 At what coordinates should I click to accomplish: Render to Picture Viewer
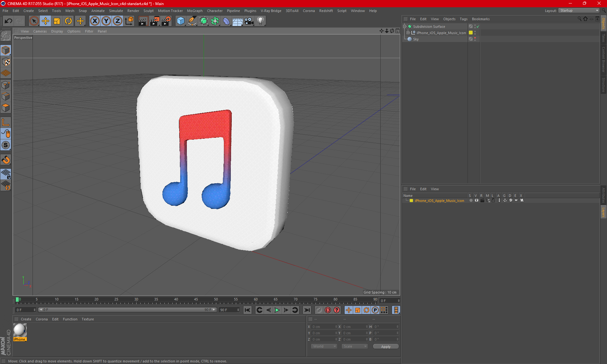[155, 21]
